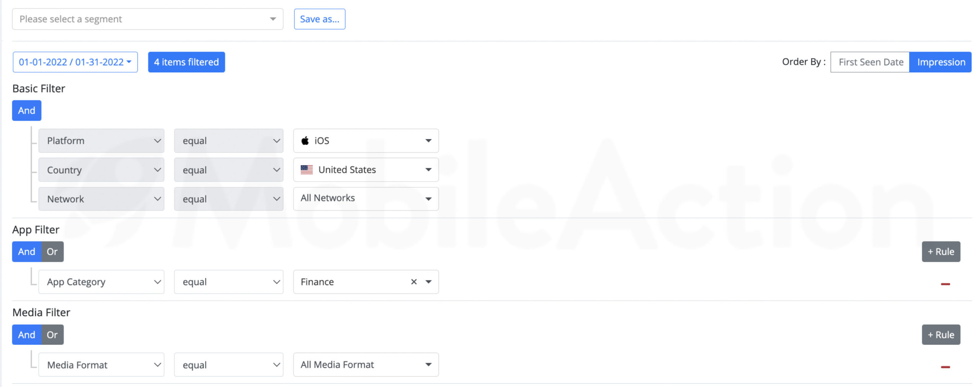
Task: Set App Filter logic to And
Action: coord(26,252)
